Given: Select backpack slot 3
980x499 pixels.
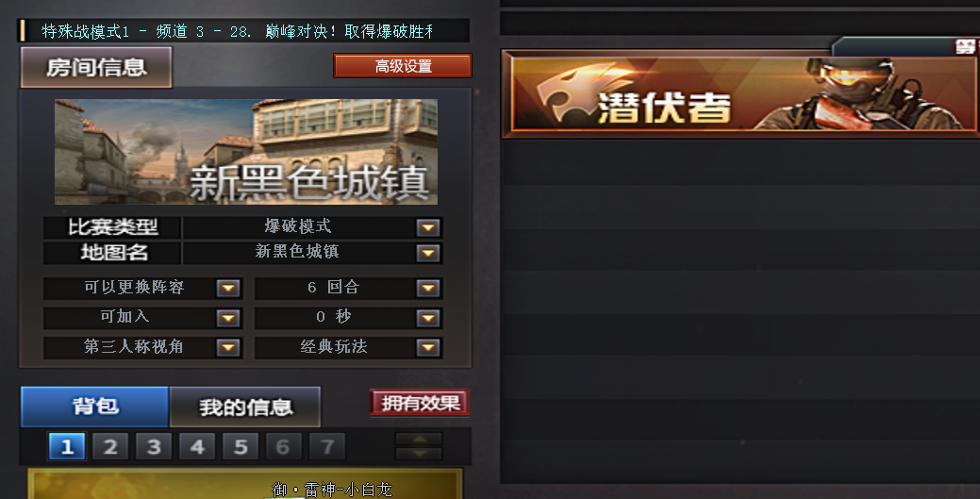Looking at the screenshot, I should [154, 446].
